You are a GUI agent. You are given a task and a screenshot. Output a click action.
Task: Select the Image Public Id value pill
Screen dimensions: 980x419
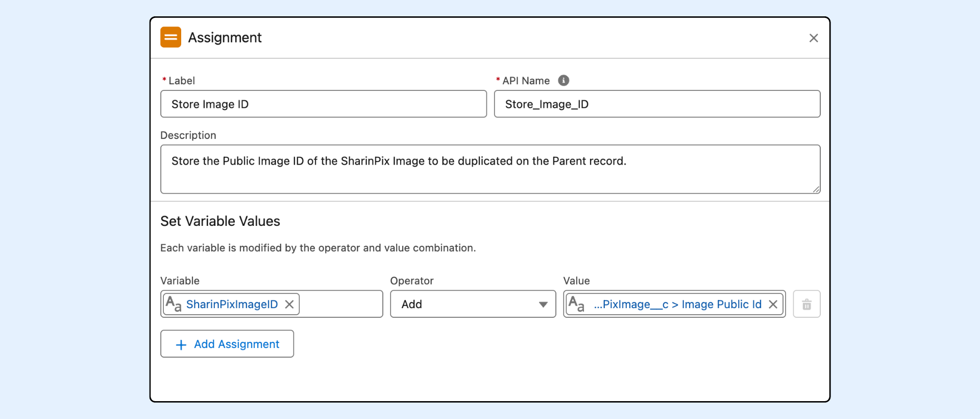[x=677, y=305]
